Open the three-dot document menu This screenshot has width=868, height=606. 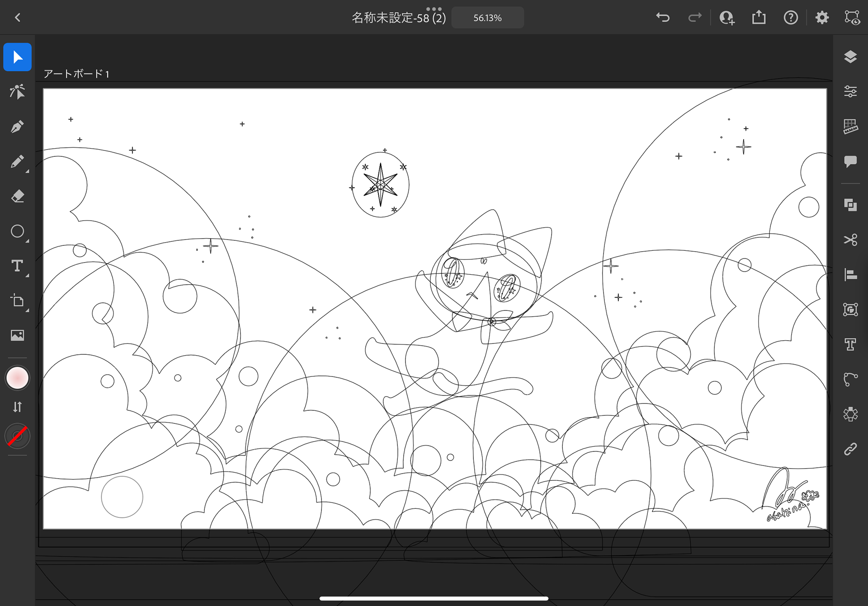(x=434, y=9)
